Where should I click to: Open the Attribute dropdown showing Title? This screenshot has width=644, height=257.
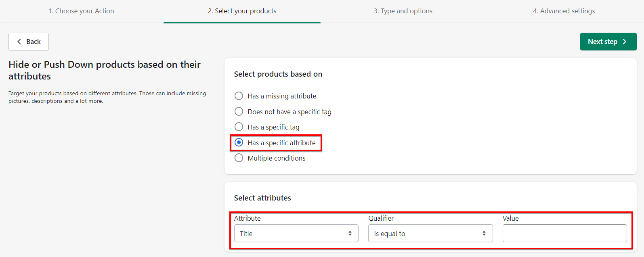click(x=296, y=233)
